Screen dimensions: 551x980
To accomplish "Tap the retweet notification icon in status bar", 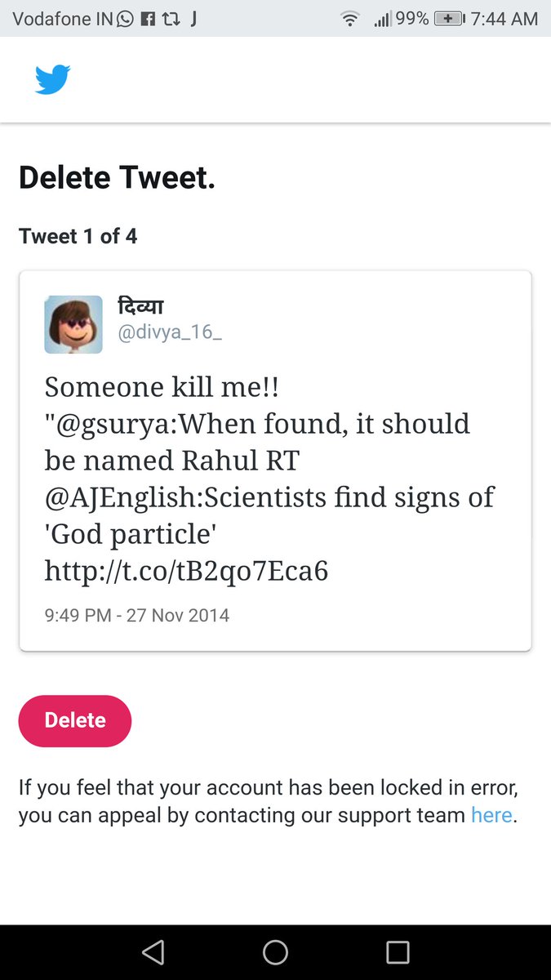I will [171, 19].
